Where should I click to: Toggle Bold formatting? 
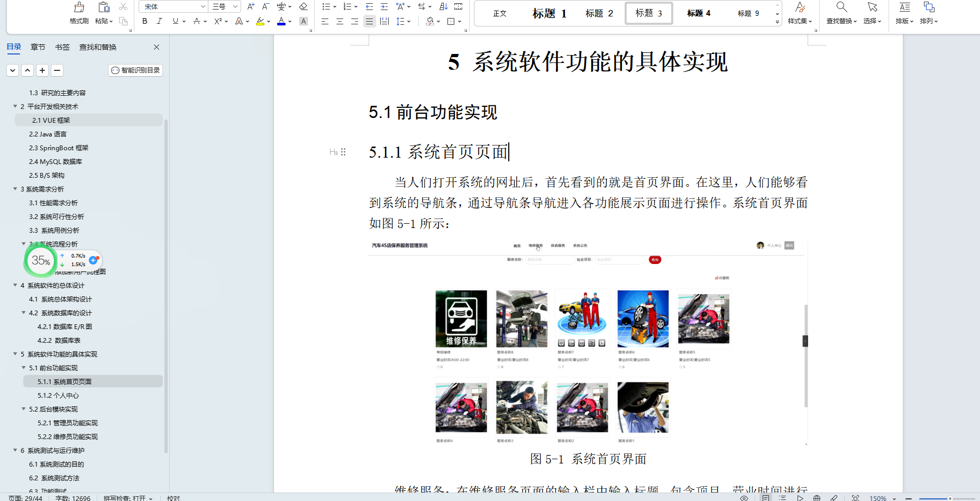pos(145,21)
